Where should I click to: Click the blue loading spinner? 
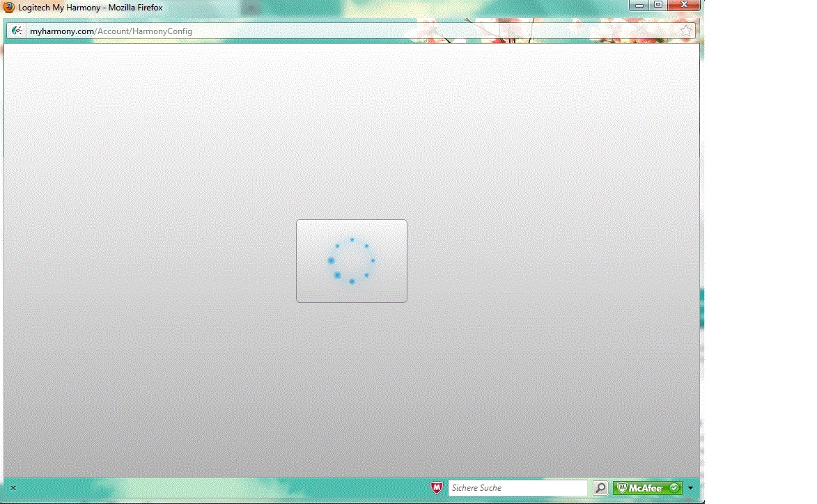[352, 261]
